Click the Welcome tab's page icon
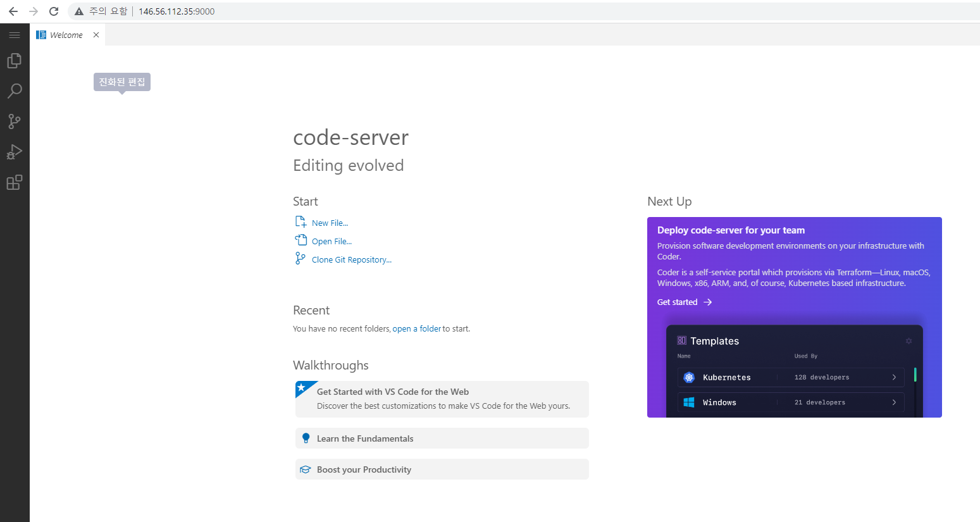 click(41, 35)
